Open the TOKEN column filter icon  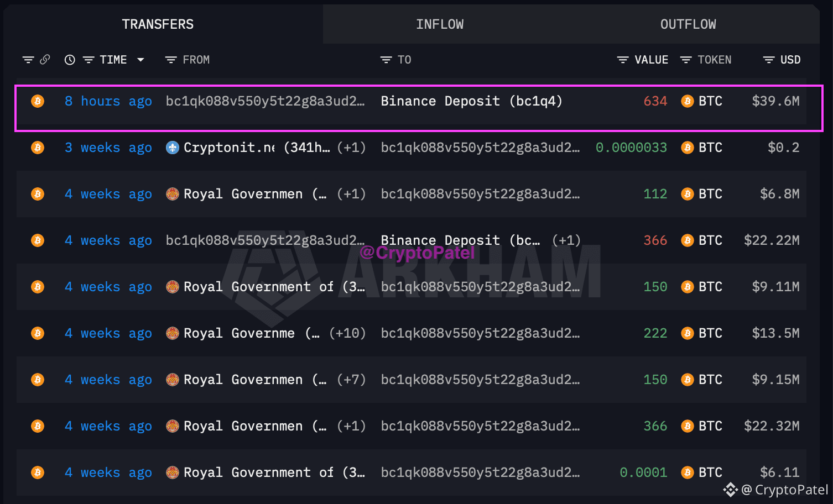click(686, 60)
